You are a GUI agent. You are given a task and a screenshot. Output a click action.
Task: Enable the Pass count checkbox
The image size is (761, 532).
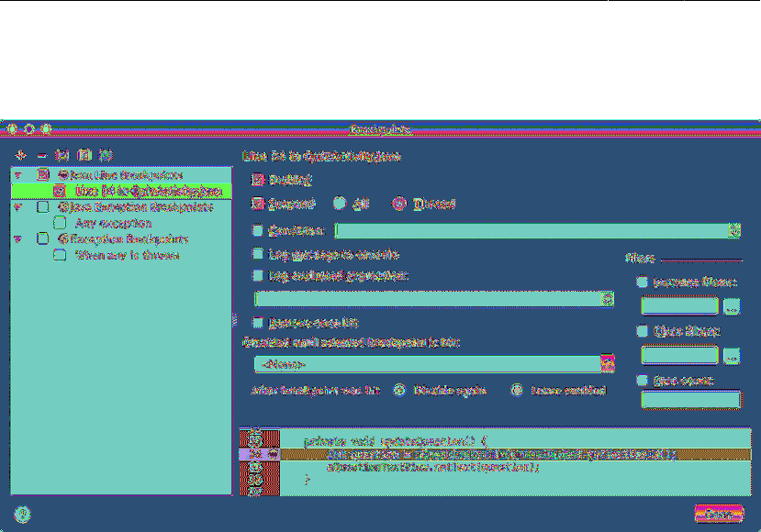tap(642, 381)
